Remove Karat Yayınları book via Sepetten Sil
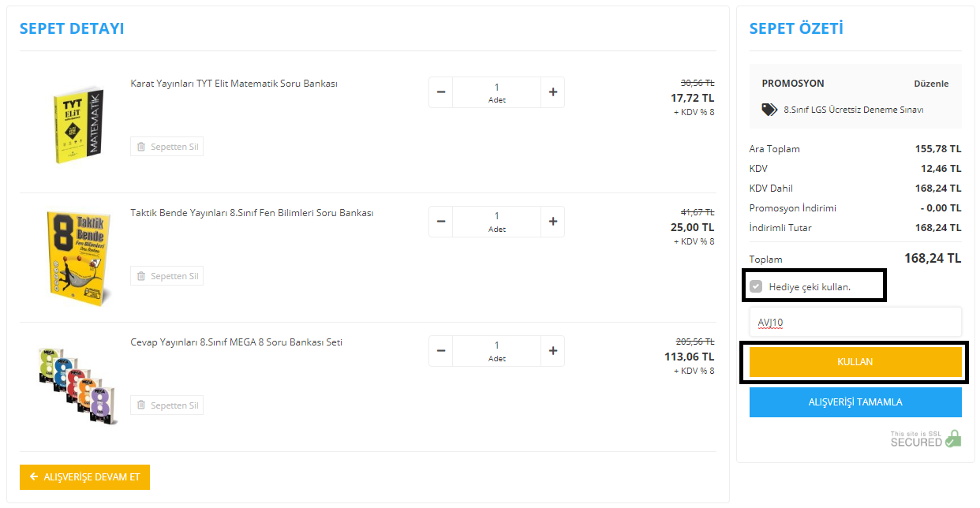Screen dimensions: 980x508 [166, 147]
